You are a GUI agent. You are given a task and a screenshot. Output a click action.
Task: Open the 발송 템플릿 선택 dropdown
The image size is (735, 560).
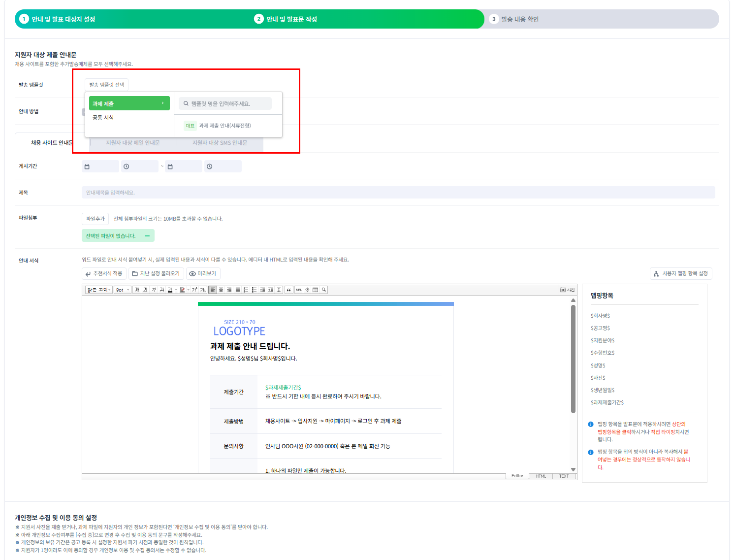coord(106,85)
